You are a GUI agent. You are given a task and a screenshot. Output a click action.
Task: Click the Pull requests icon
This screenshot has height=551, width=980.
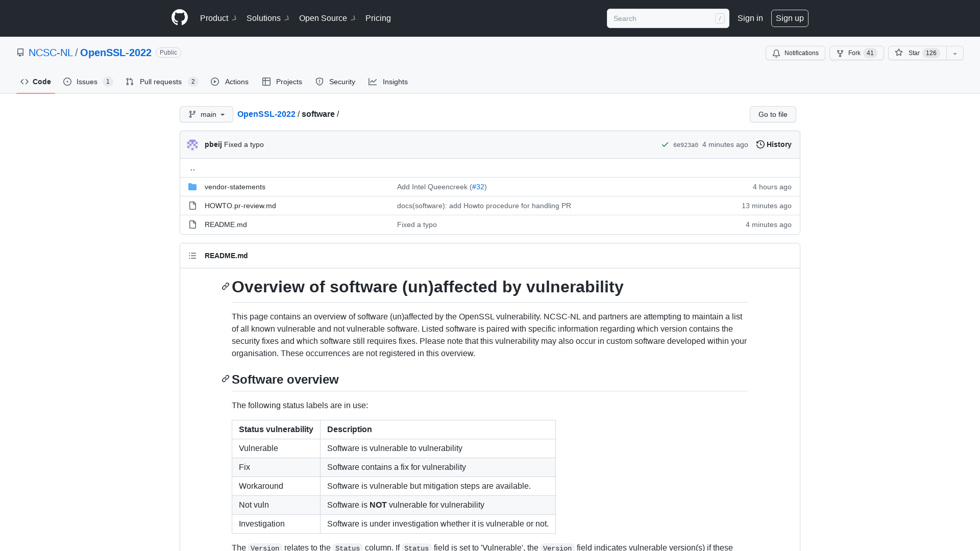[x=130, y=82]
